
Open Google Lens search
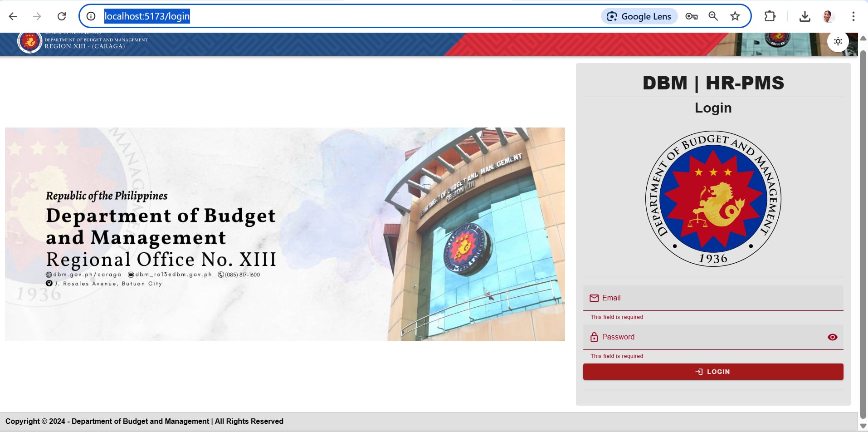pos(639,16)
